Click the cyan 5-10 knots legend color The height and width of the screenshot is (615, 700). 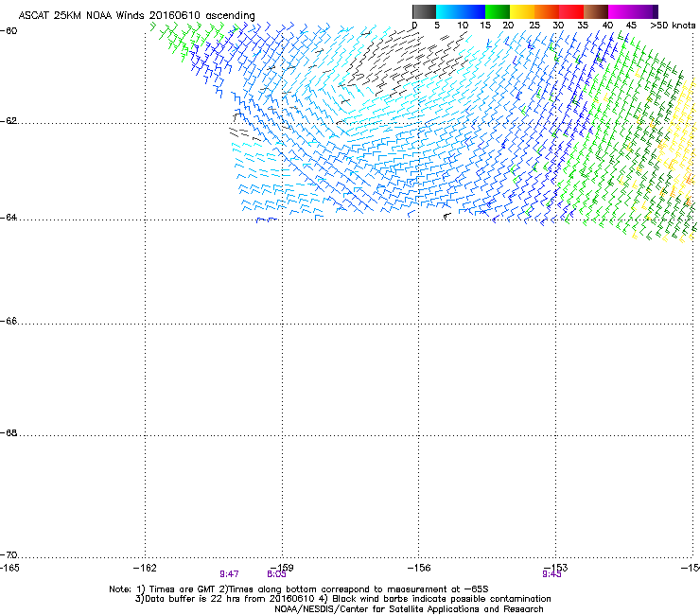[448, 11]
